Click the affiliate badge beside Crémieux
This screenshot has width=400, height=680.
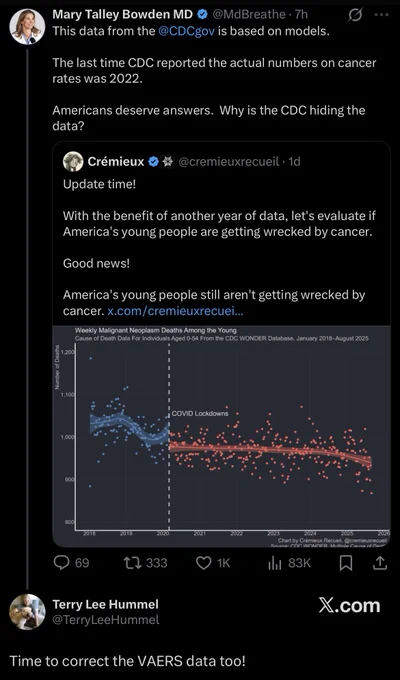point(167,162)
